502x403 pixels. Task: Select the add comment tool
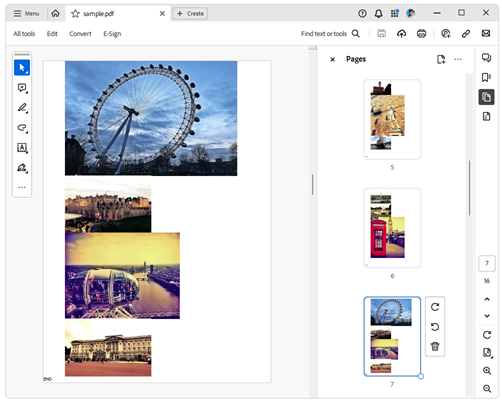(x=22, y=88)
